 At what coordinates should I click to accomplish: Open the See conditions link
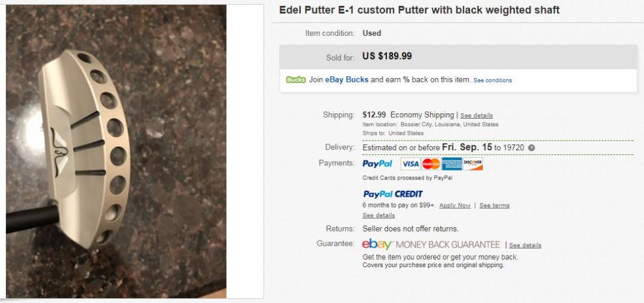(493, 81)
